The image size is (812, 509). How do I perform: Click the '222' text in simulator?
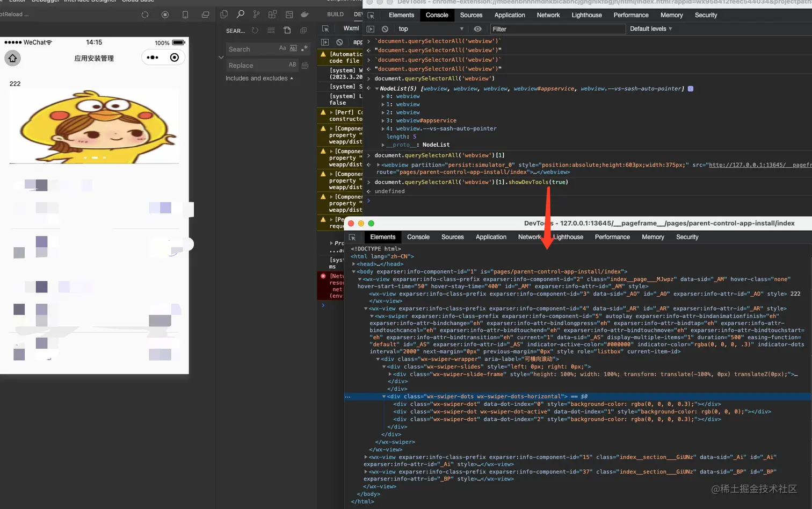pos(15,84)
